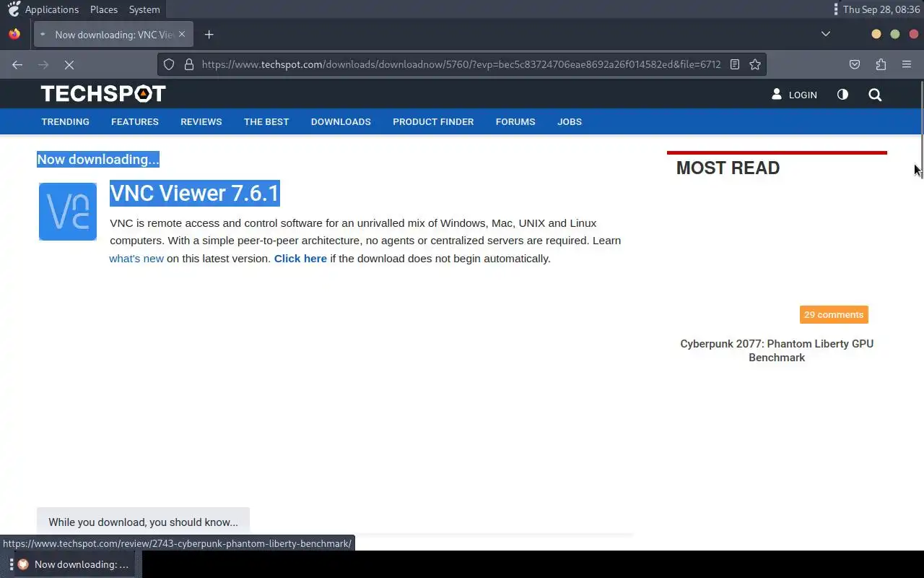
Task: Open Cyberpunk 2077 Phantom Liberty GPU Benchmark article
Action: (x=777, y=350)
